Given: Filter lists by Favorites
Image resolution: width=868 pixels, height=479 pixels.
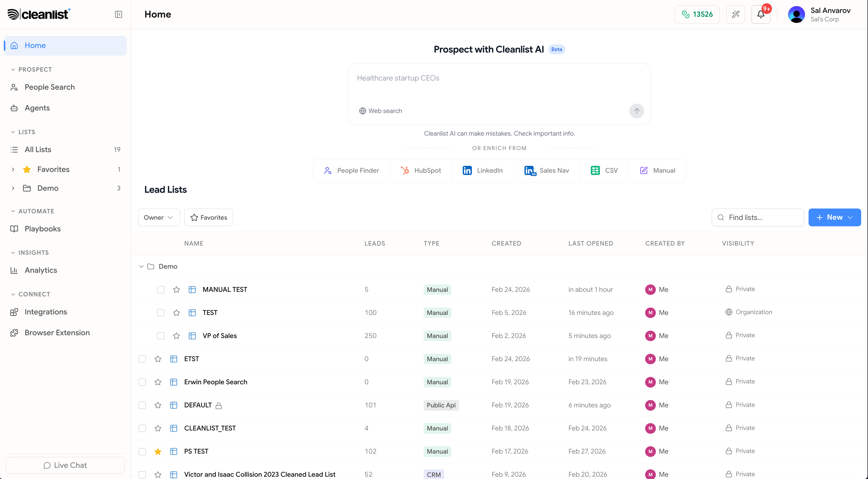Looking at the screenshot, I should click(209, 218).
